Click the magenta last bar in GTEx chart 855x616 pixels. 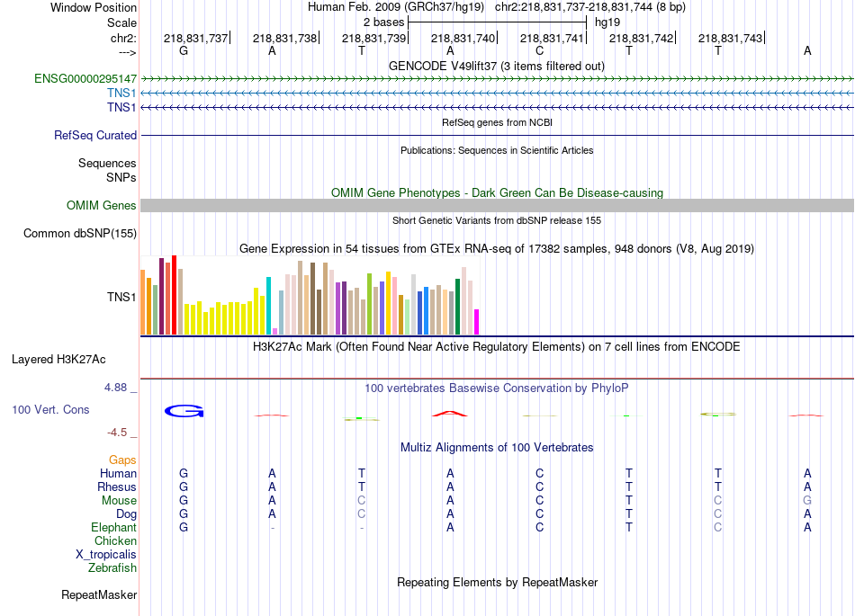(x=476, y=322)
